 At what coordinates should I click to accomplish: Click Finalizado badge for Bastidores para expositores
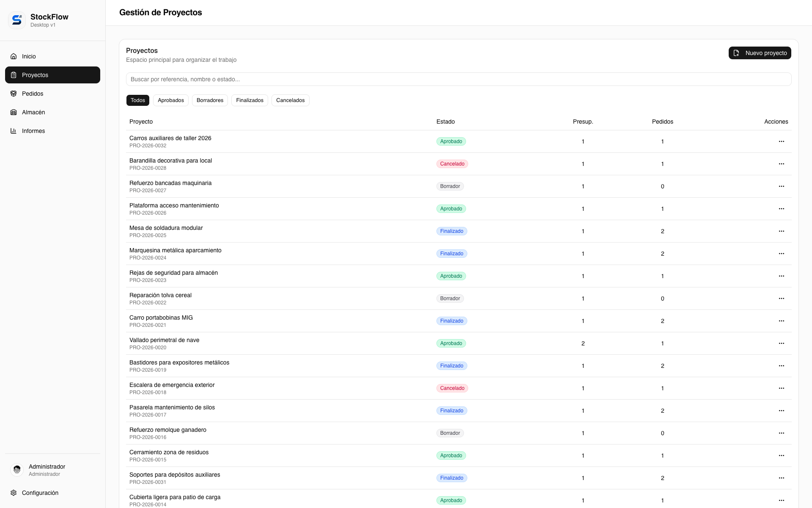coord(452,366)
